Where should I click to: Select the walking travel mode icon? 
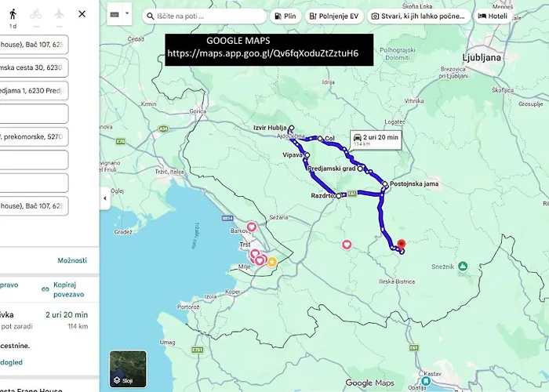point(13,14)
